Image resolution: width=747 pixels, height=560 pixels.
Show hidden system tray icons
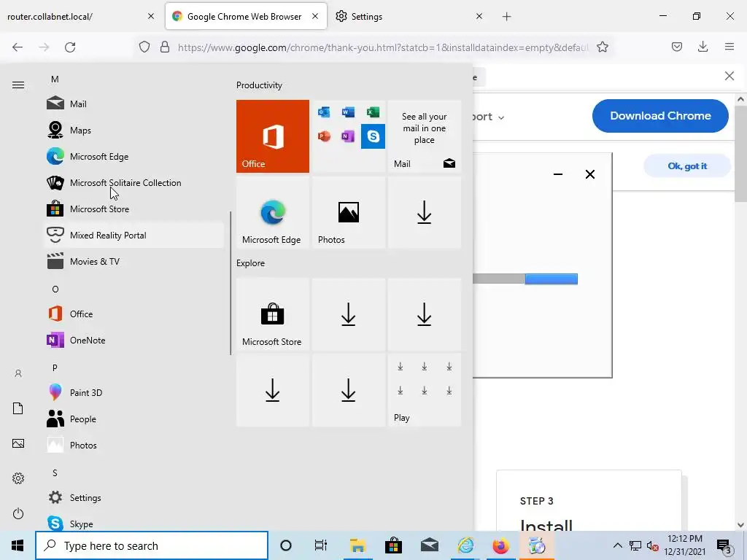click(617, 545)
